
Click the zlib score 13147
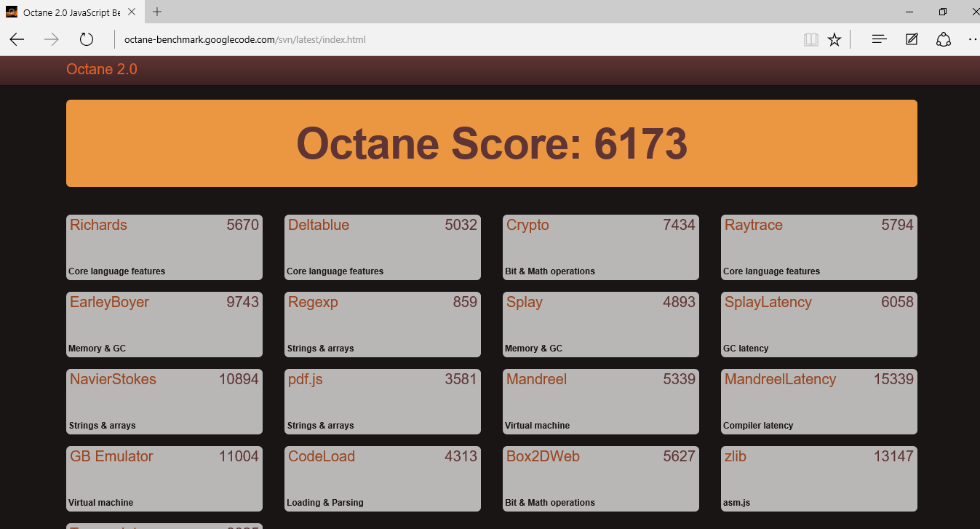click(893, 456)
